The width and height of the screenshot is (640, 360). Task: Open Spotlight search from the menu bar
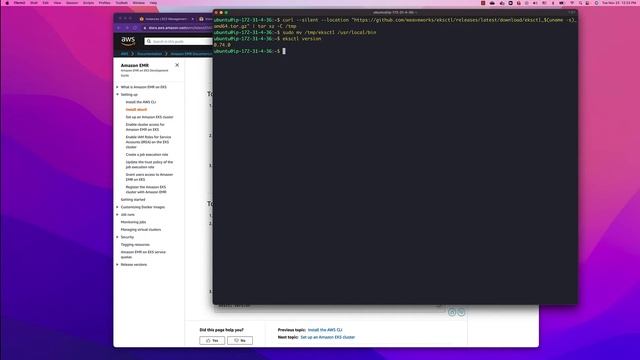click(x=580, y=3)
